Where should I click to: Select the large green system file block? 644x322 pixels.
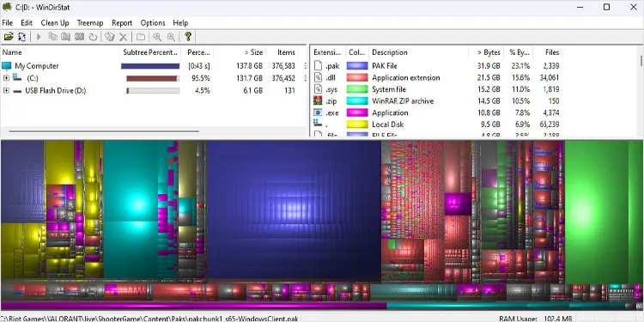596,211
